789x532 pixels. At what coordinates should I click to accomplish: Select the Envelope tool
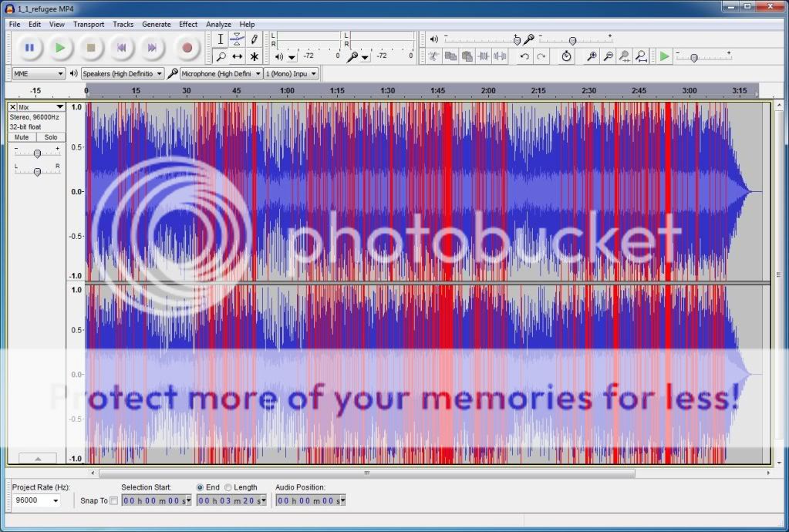pyautogui.click(x=237, y=39)
